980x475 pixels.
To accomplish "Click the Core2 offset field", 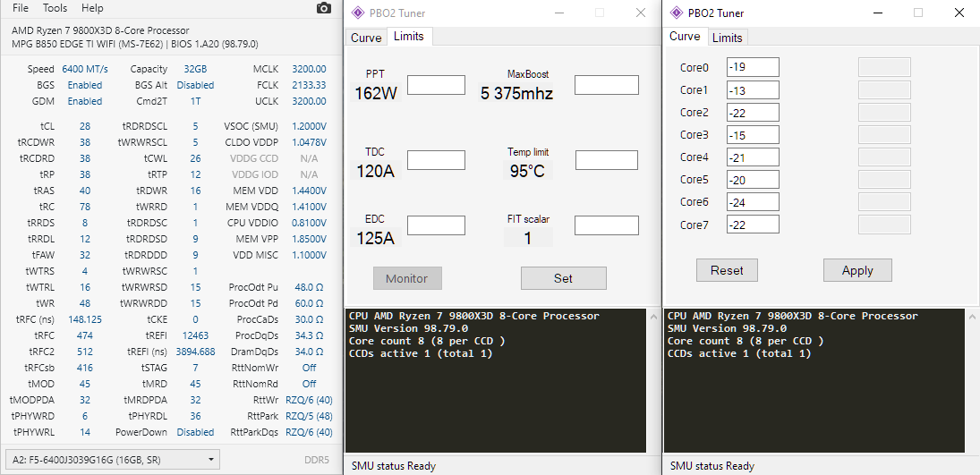I will tap(754, 113).
